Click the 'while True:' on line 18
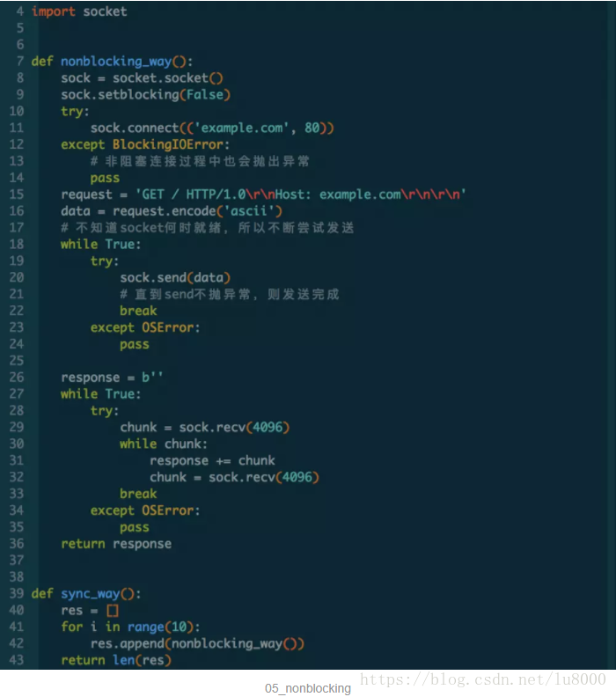 point(101,245)
